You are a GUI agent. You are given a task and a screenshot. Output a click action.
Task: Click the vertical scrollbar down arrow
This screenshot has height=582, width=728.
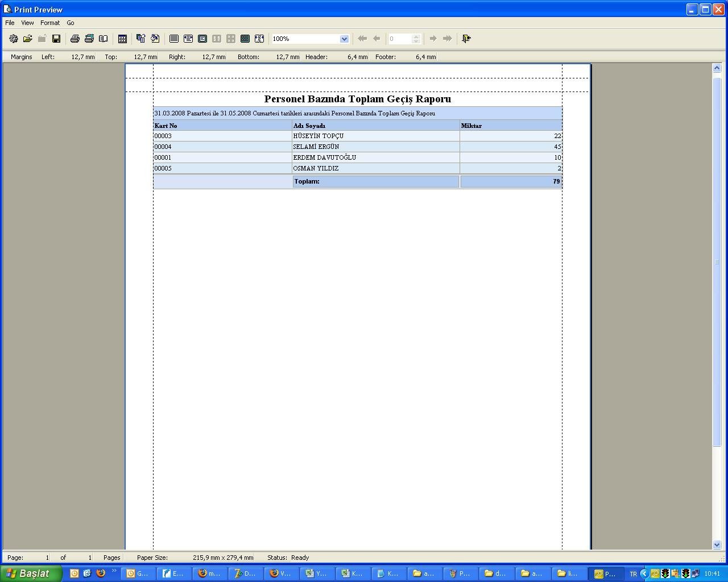pyautogui.click(x=717, y=544)
